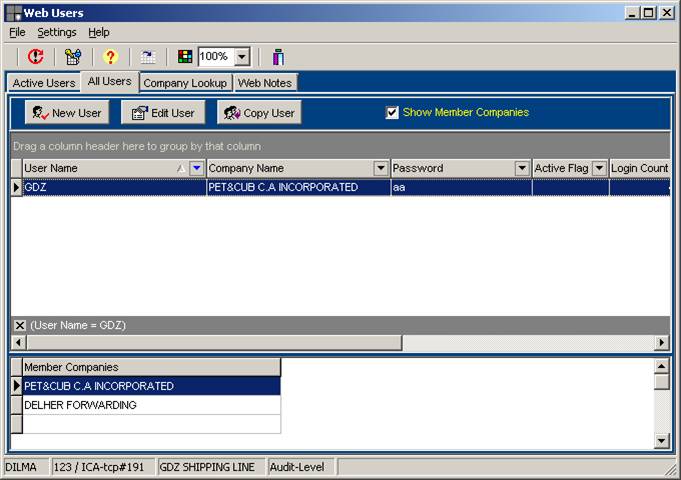The image size is (681, 480).
Task: Expand the Password column filter dropdown
Action: [x=522, y=169]
